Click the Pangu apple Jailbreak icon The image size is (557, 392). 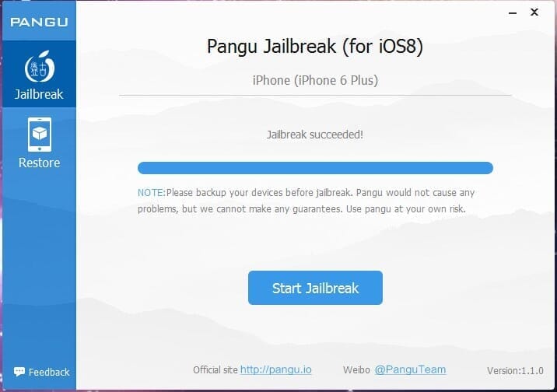(40, 66)
